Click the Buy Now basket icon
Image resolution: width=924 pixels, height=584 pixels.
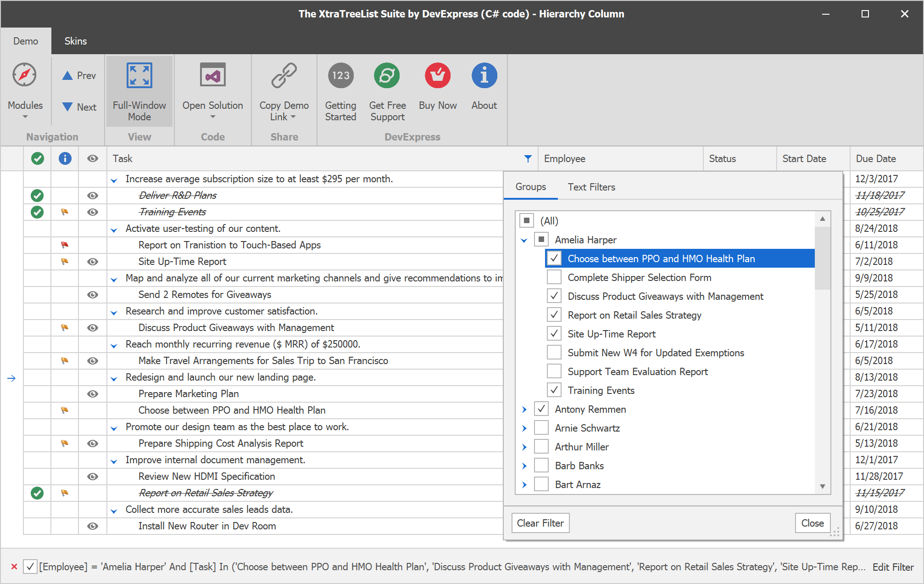pos(437,76)
